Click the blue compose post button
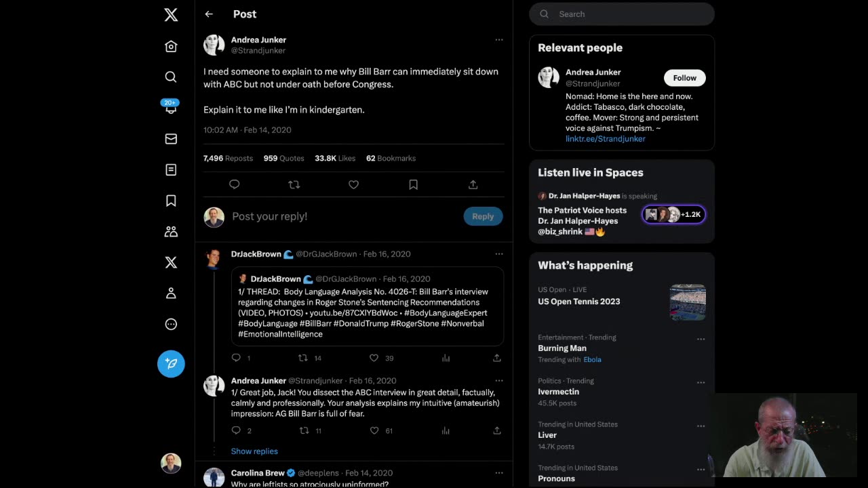868x488 pixels. click(x=171, y=364)
